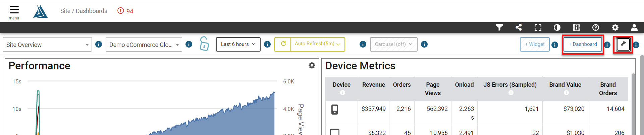Click the filter funnel icon

pyautogui.click(x=499, y=27)
